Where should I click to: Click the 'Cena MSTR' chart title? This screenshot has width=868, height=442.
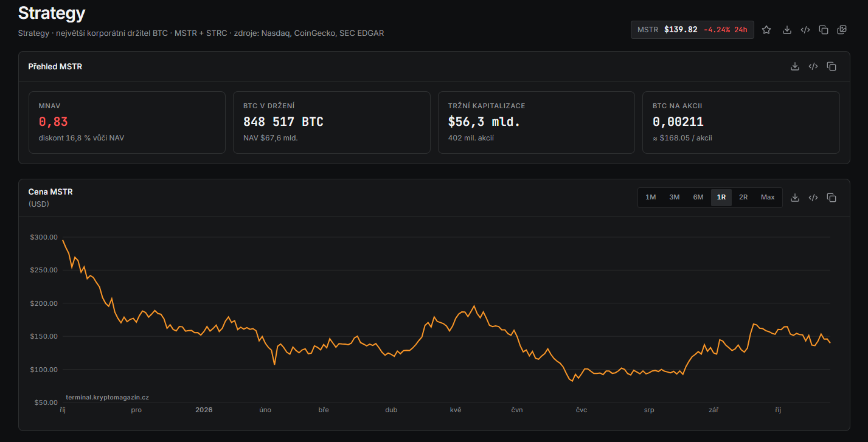coord(50,192)
